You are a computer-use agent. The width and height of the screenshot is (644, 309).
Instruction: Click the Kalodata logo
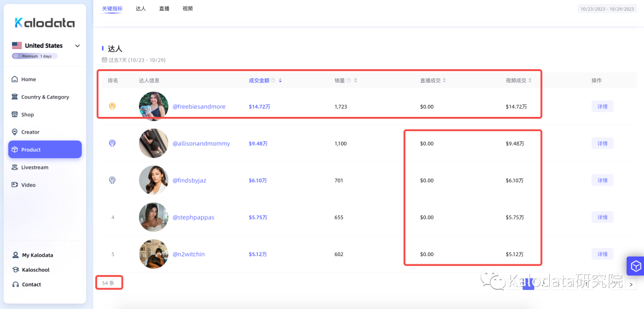tap(45, 23)
